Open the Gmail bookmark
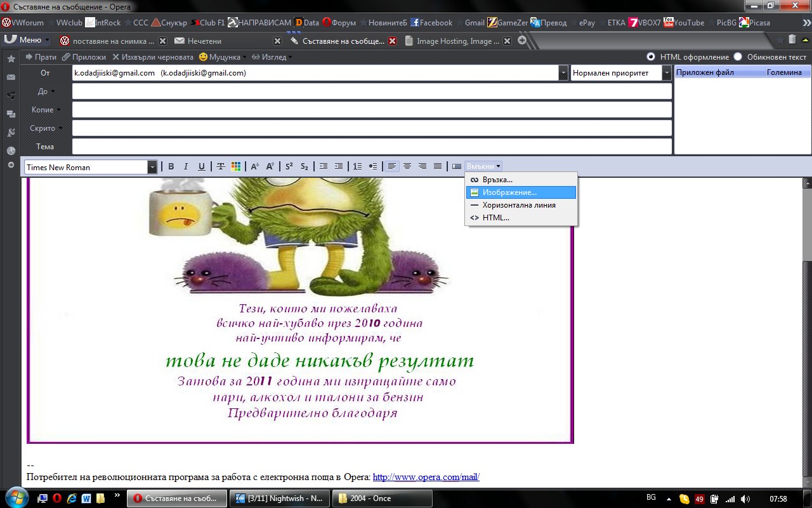The width and height of the screenshot is (812, 508). tap(469, 22)
